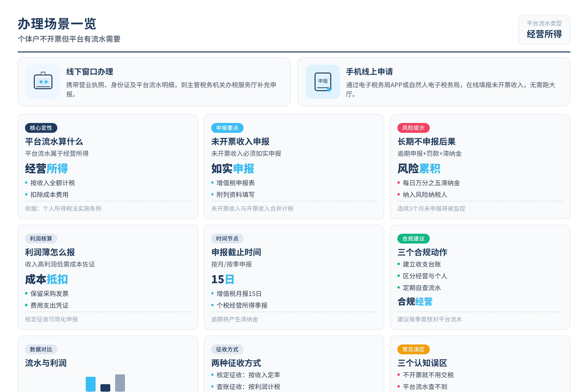Click the heading 长期不申报后果
Image resolution: width=588 pixels, height=392 pixels.
click(x=427, y=142)
